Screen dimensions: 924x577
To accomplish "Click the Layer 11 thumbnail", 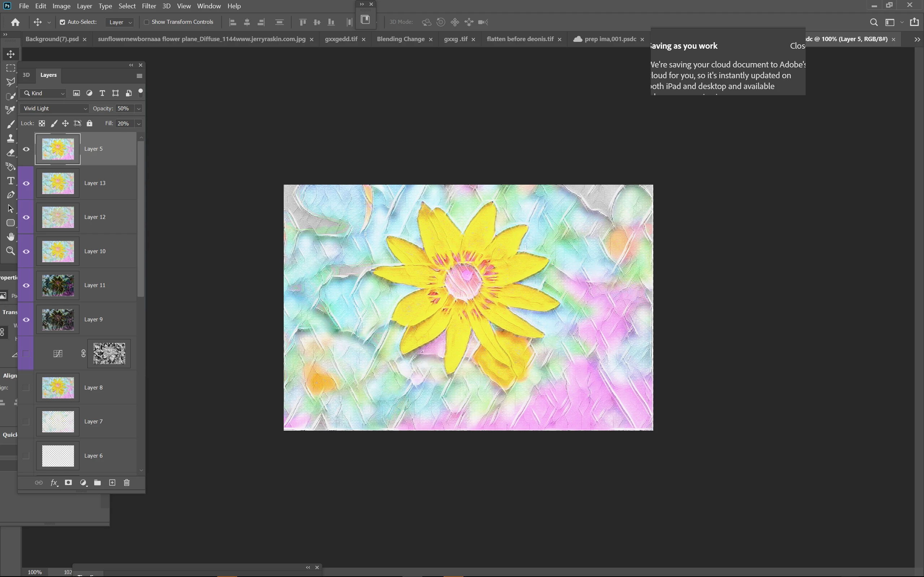I will [x=58, y=286].
